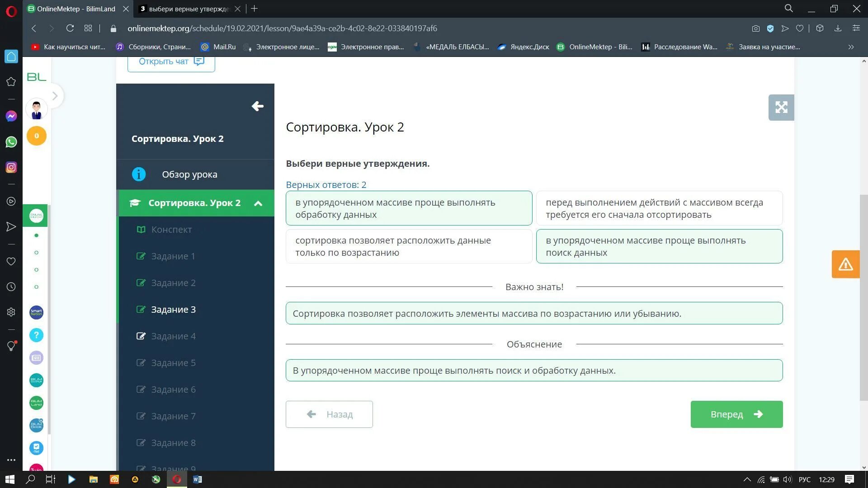868x488 pixels.
Task: Open Word from the Windows taskbar
Action: point(198,479)
